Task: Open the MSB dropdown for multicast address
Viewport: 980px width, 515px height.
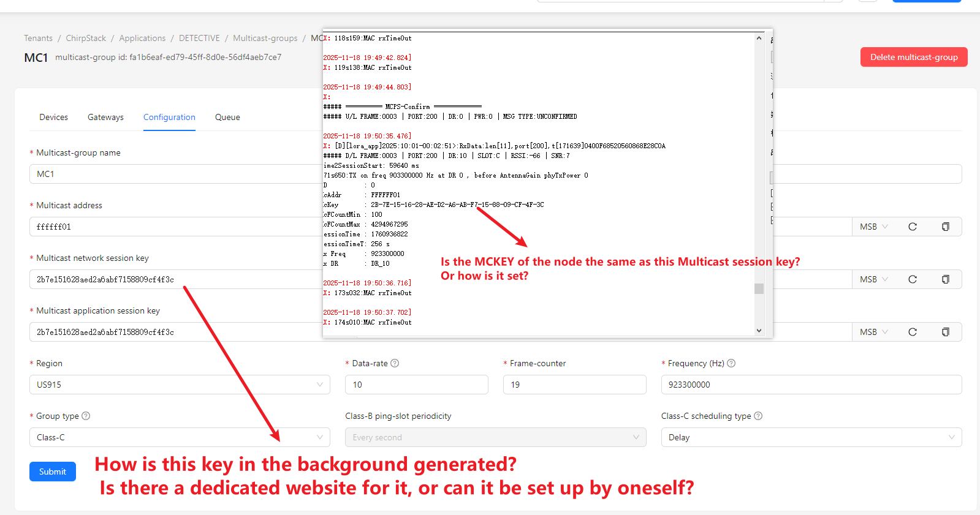Action: click(x=873, y=227)
